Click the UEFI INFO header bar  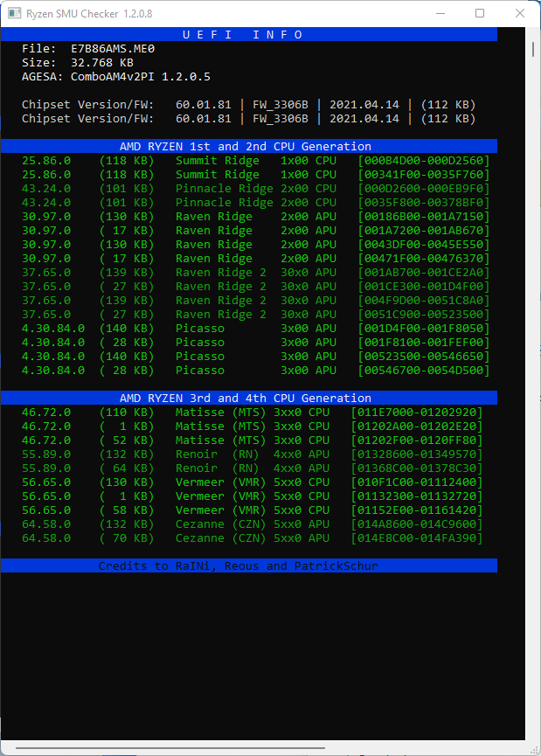click(x=249, y=35)
